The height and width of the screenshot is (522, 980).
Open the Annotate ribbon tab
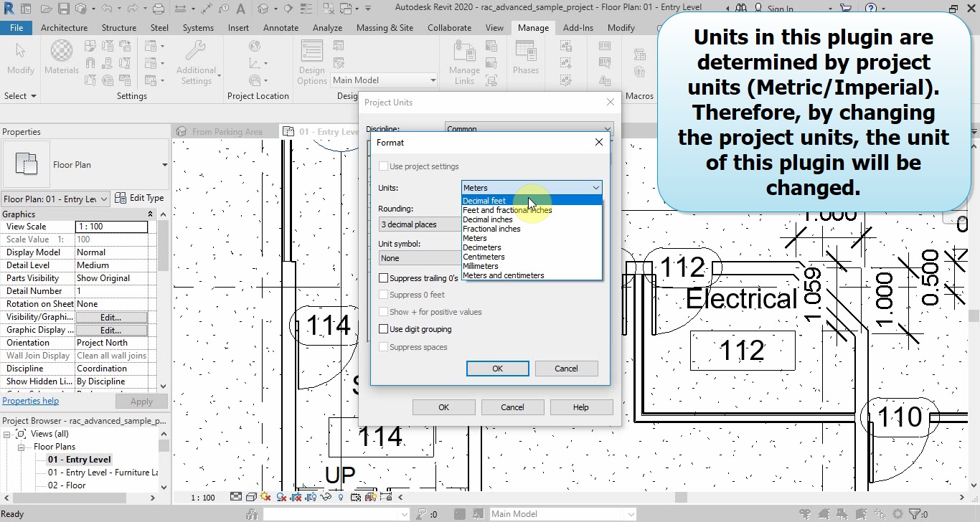point(281,28)
